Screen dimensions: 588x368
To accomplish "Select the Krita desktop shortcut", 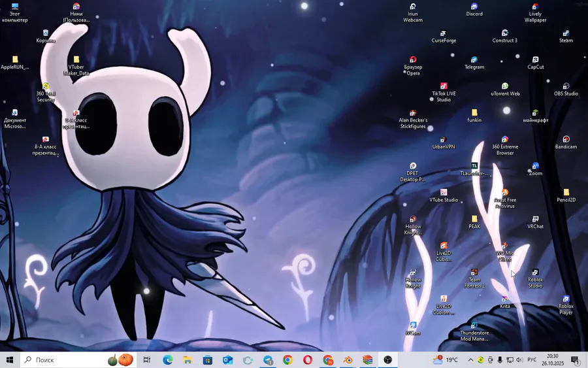I will tap(505, 303).
